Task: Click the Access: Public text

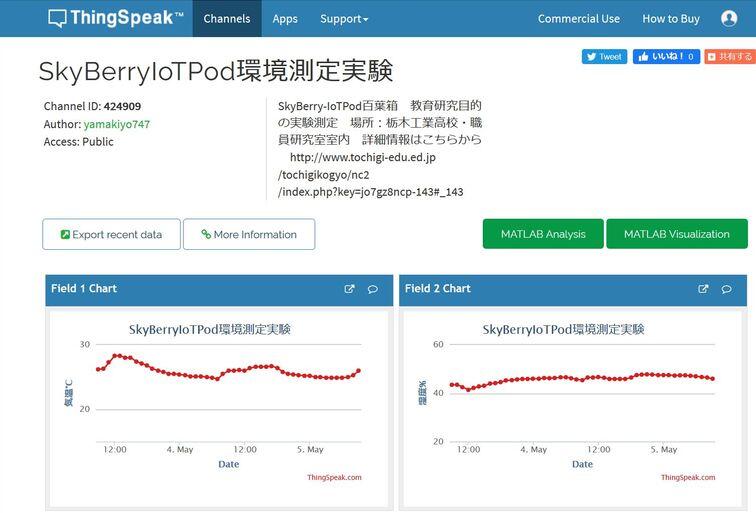Action: click(79, 142)
